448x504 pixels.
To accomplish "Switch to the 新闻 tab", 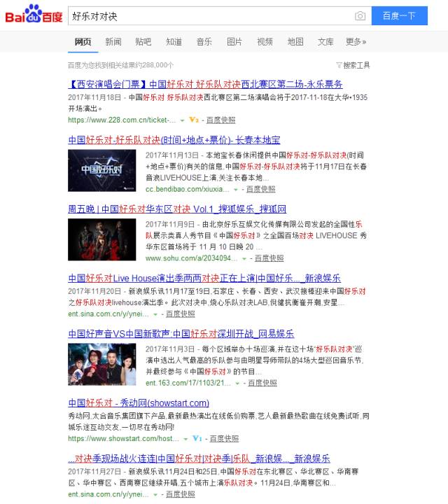I will (113, 42).
